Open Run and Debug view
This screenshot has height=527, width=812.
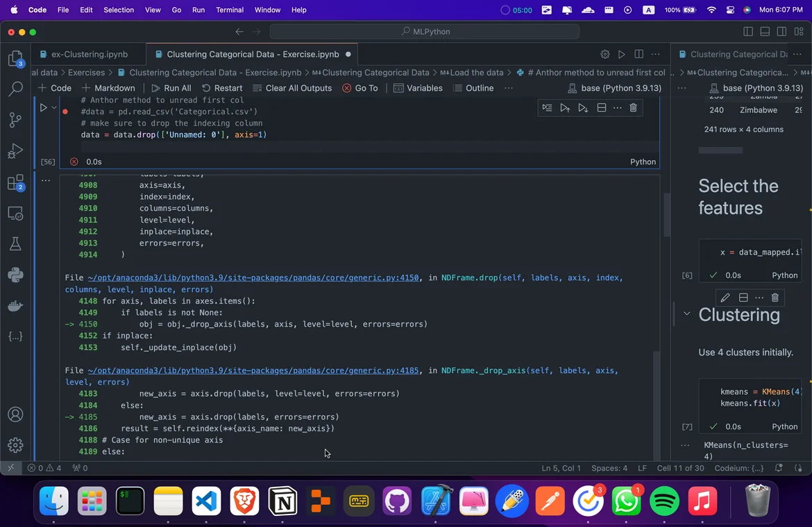(15, 151)
